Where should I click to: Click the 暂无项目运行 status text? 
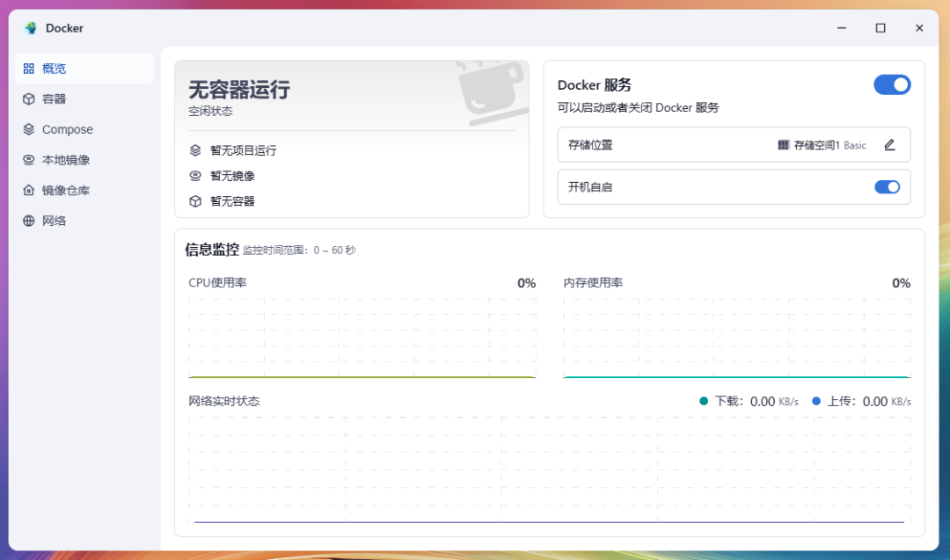point(243,150)
